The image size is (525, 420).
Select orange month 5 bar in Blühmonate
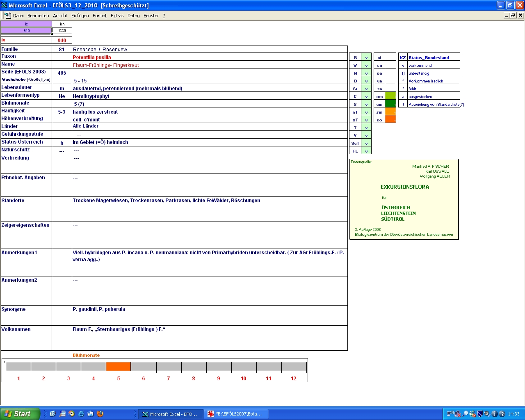point(119,367)
